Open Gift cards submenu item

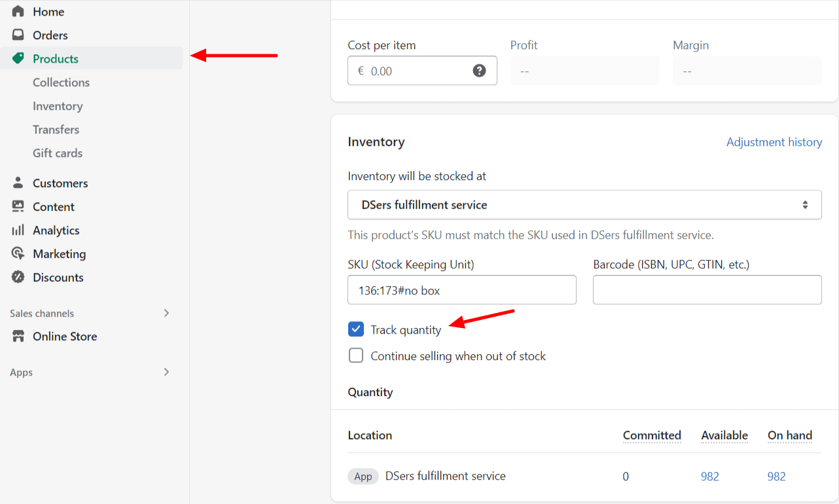pos(58,153)
